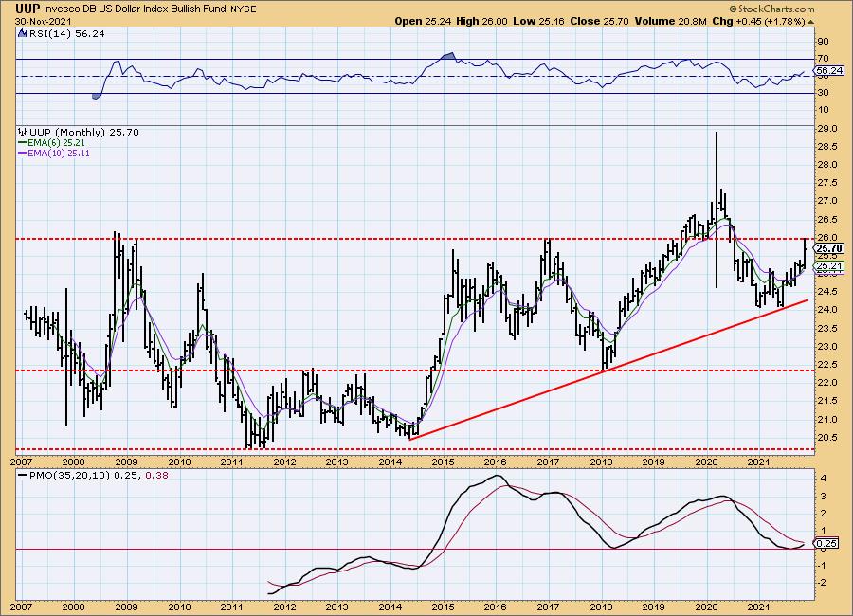This screenshot has height=616, width=853.
Task: Click 2009 on the price panel time axis
Action: pyautogui.click(x=126, y=462)
